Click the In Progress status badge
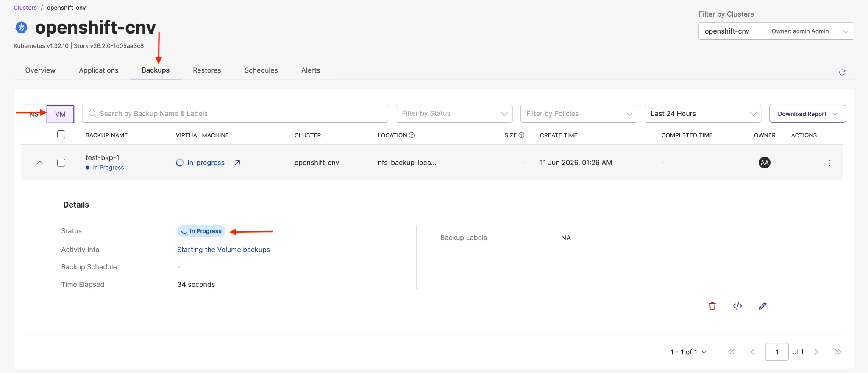Image resolution: width=868 pixels, height=373 pixels. click(201, 231)
